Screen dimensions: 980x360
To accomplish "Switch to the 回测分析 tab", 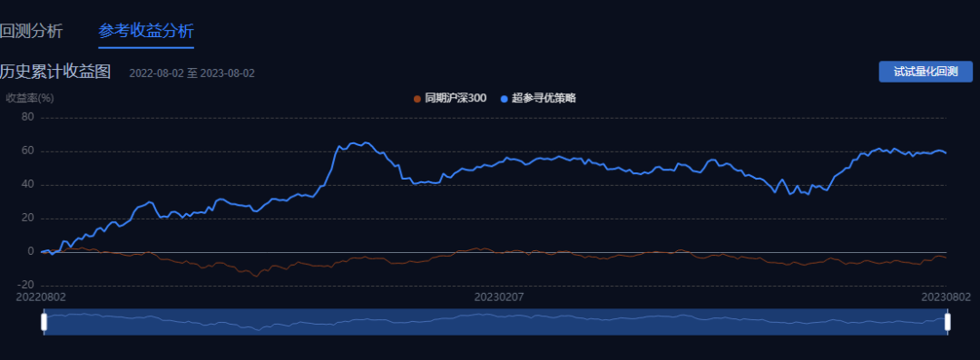I will pyautogui.click(x=31, y=31).
